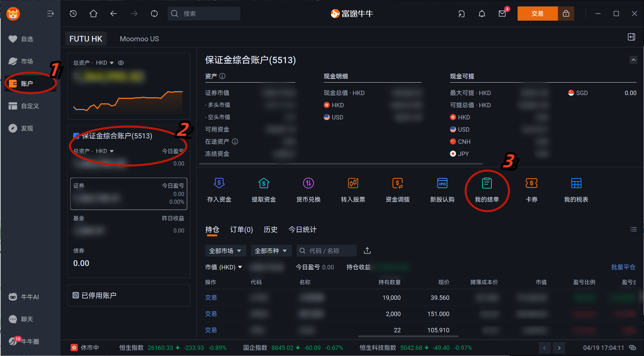
Task: Collapse the account detail panel chevron
Action: (x=634, y=60)
